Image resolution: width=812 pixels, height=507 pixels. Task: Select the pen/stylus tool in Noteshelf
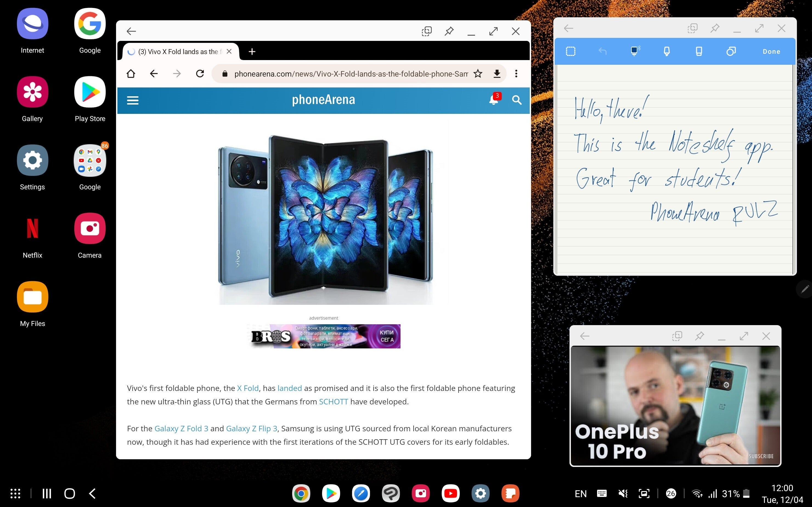pos(635,51)
